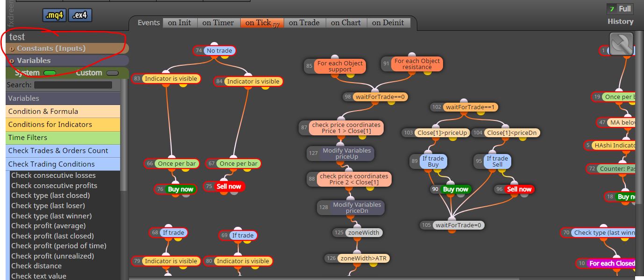Select Check consecutive losses block
The image size is (644, 280).
[x=53, y=175]
